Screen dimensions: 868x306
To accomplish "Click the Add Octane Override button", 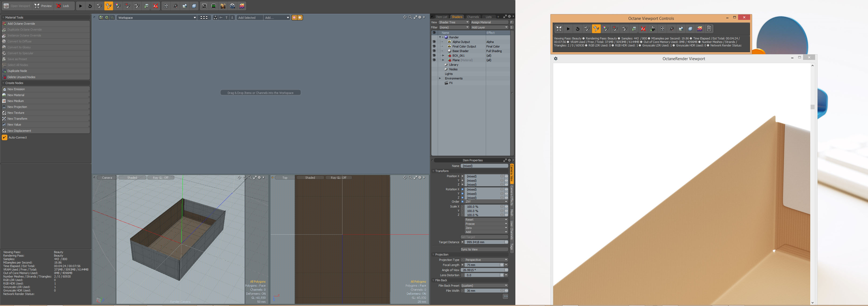I will tap(21, 24).
